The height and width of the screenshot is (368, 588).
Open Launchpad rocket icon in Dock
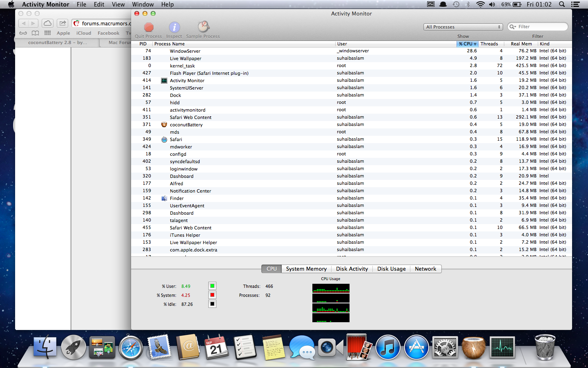(x=73, y=348)
